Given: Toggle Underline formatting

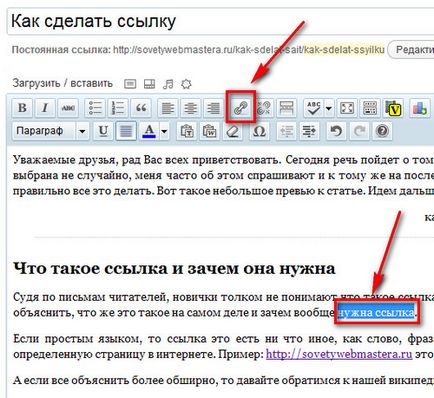Looking at the screenshot, I should click(103, 131).
